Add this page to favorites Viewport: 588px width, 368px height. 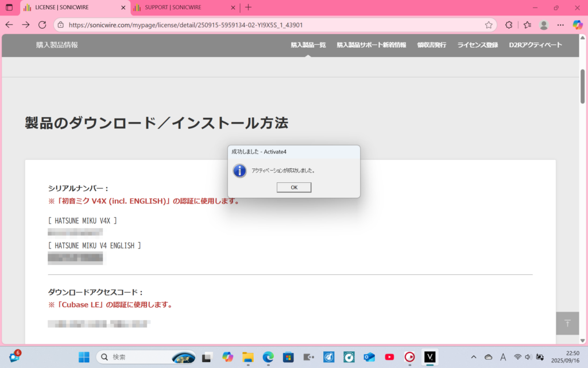click(489, 25)
